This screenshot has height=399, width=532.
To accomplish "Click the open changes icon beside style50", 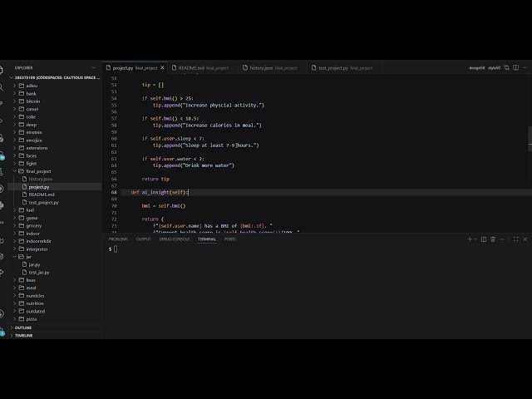I will [506, 68].
